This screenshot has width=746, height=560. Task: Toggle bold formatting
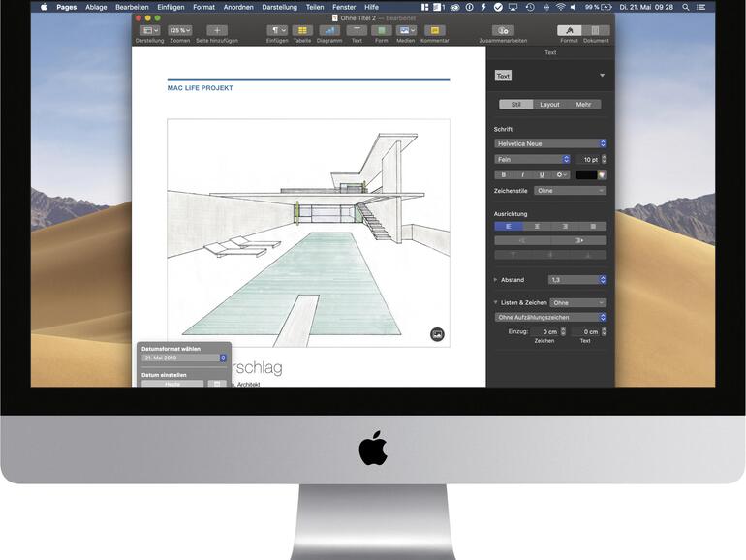pos(504,175)
